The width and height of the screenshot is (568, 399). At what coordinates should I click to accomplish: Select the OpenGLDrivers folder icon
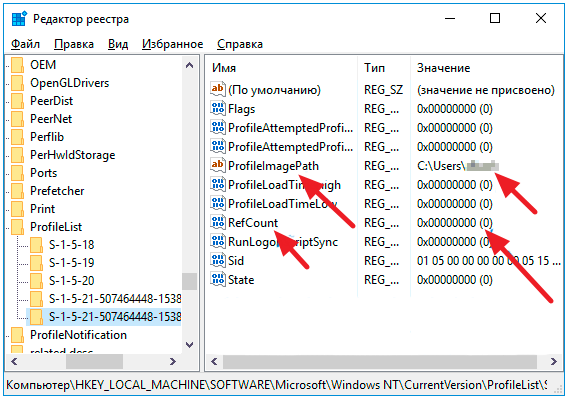click(x=17, y=83)
